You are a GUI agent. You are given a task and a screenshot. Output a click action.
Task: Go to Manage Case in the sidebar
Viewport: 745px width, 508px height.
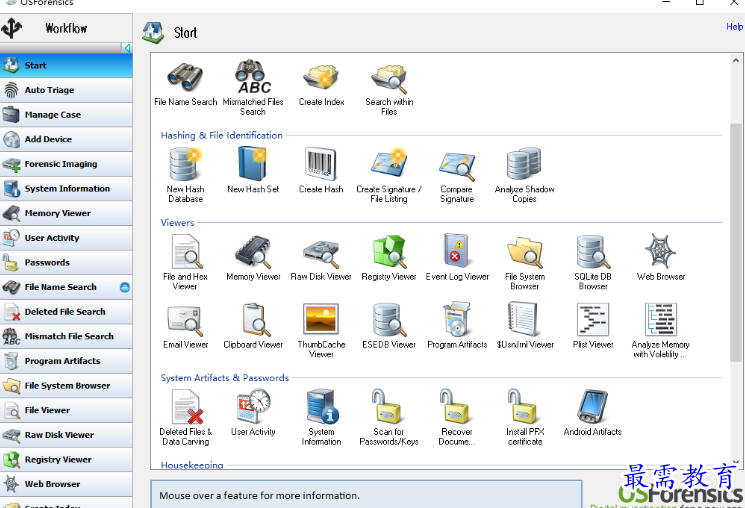66,115
